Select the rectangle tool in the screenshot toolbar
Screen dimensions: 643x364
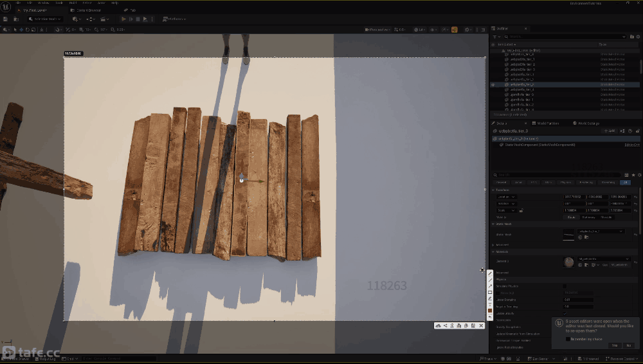point(490,293)
